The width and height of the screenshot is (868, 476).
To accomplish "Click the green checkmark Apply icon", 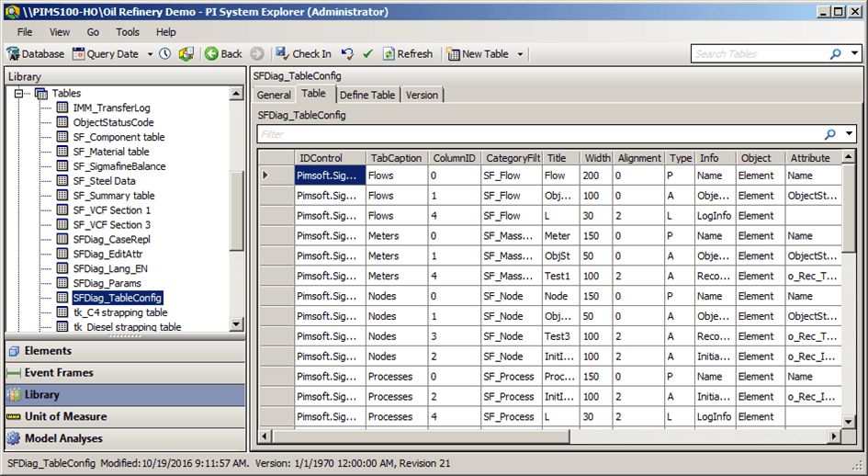I will [x=367, y=53].
